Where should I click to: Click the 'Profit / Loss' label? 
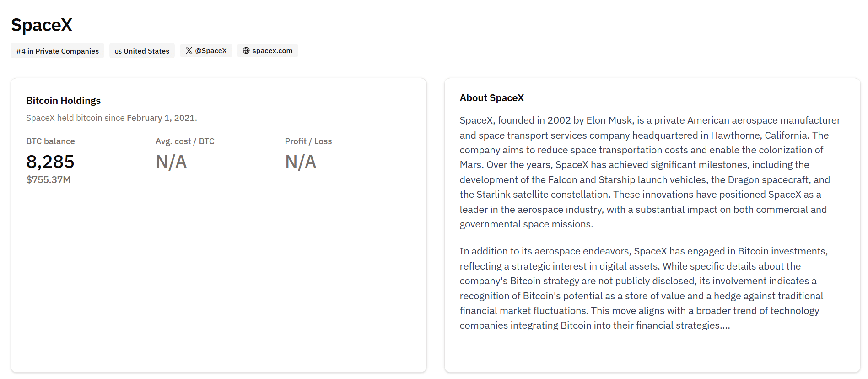308,141
